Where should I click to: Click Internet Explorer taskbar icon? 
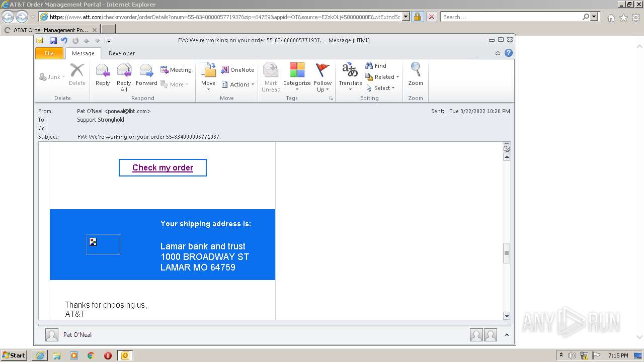point(40,355)
